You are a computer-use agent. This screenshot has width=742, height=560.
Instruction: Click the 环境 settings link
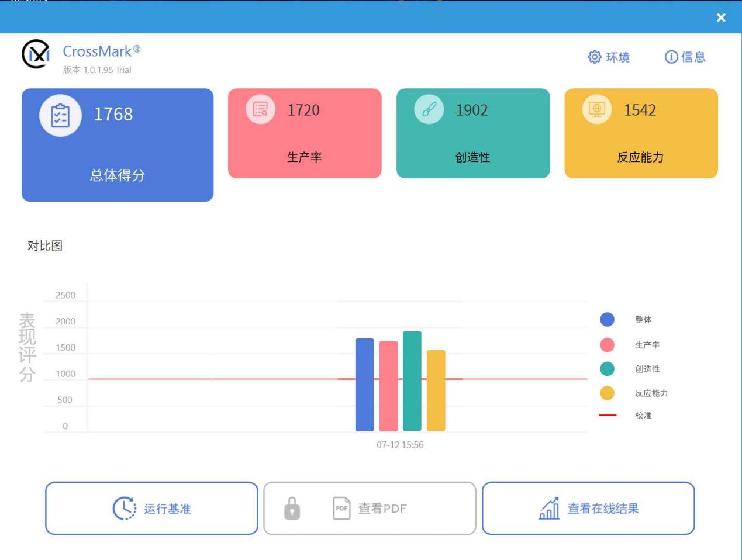(609, 57)
